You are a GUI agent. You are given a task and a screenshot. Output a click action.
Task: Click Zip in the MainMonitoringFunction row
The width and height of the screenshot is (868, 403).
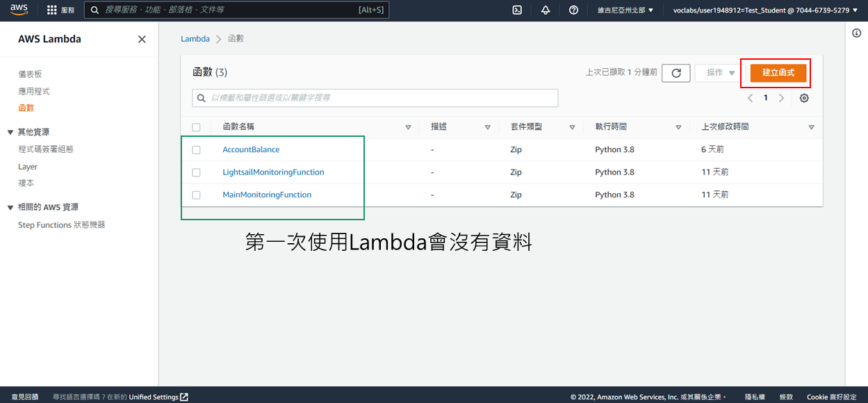point(516,195)
